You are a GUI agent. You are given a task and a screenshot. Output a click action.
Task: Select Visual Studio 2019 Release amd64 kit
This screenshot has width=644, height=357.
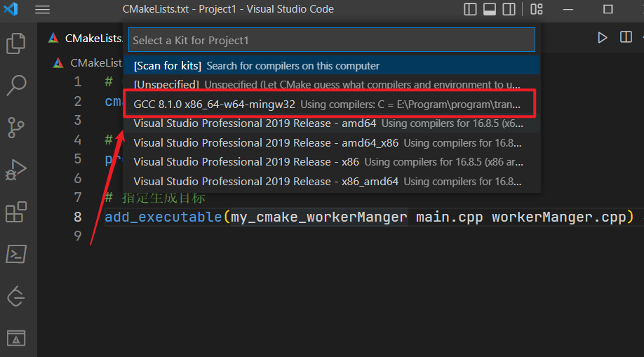pos(332,123)
